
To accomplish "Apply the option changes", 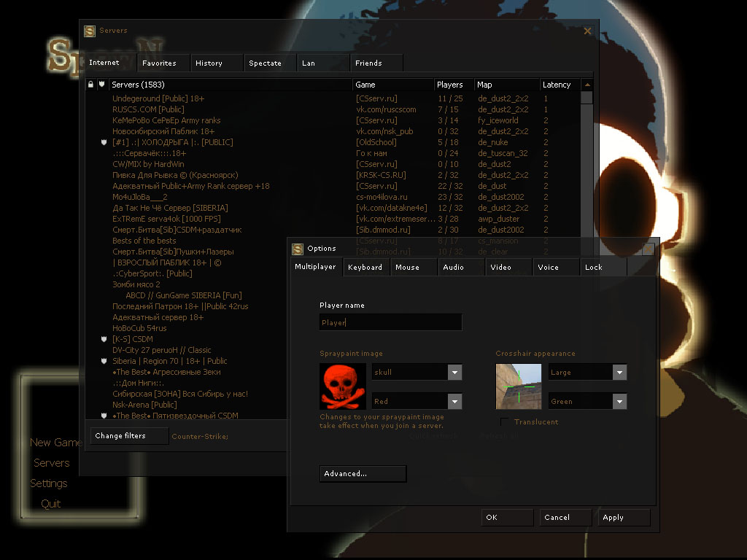I will pos(624,518).
